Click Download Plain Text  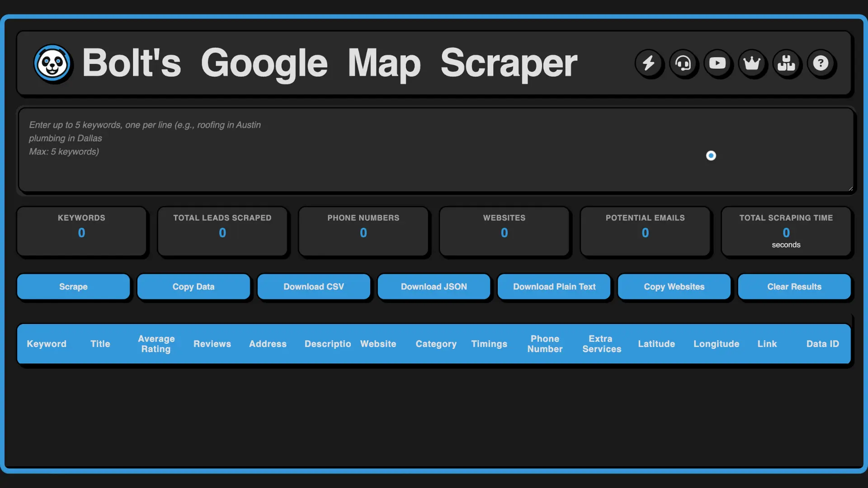pyautogui.click(x=554, y=286)
